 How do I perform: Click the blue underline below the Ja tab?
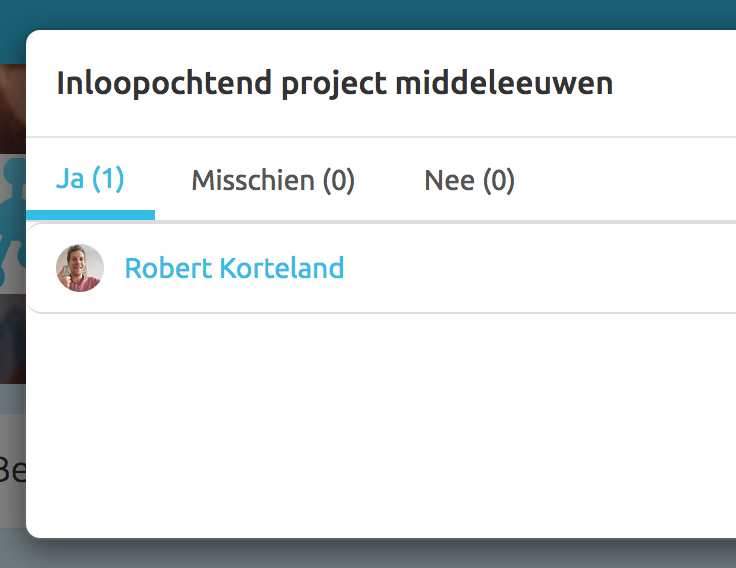pos(90,215)
